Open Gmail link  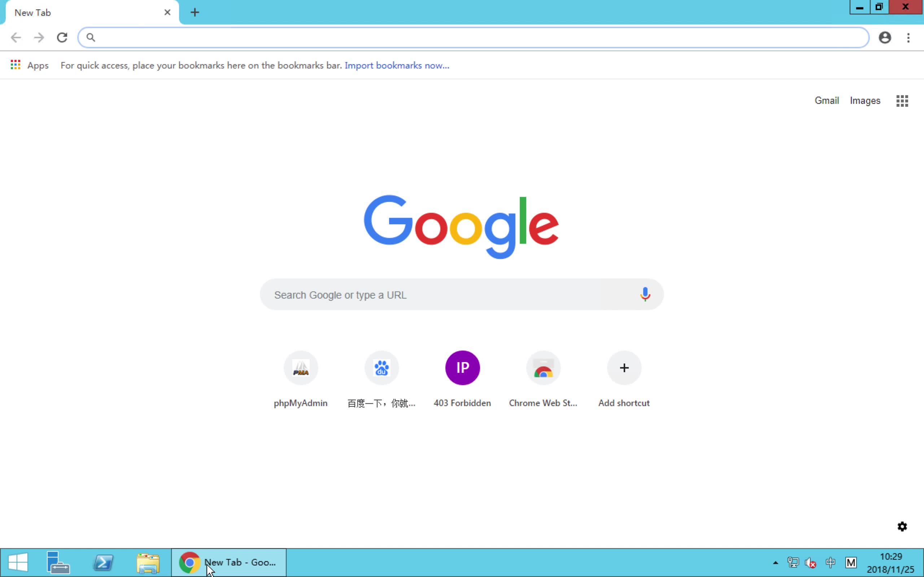[827, 100]
